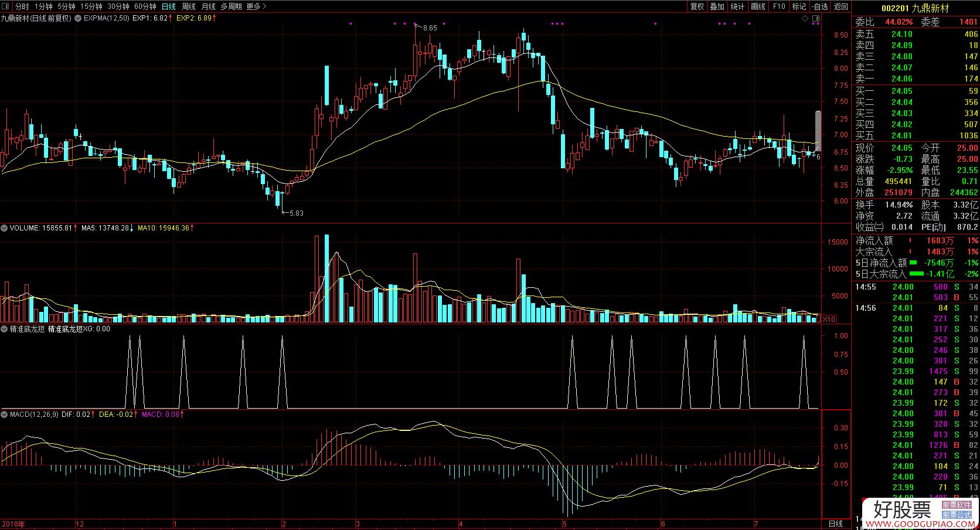980x530 pixels.
Task: Click the 卖一 ask price 24.06
Action: (901, 79)
